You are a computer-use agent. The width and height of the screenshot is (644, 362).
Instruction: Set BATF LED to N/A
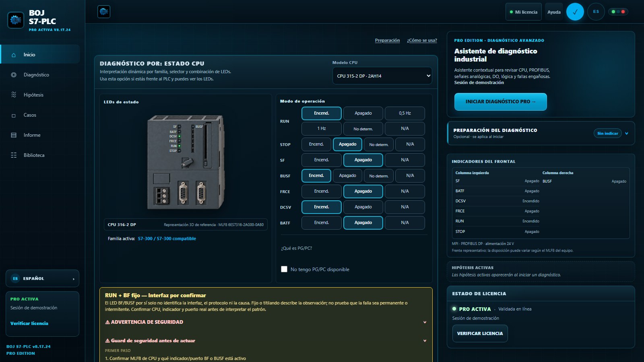(405, 223)
